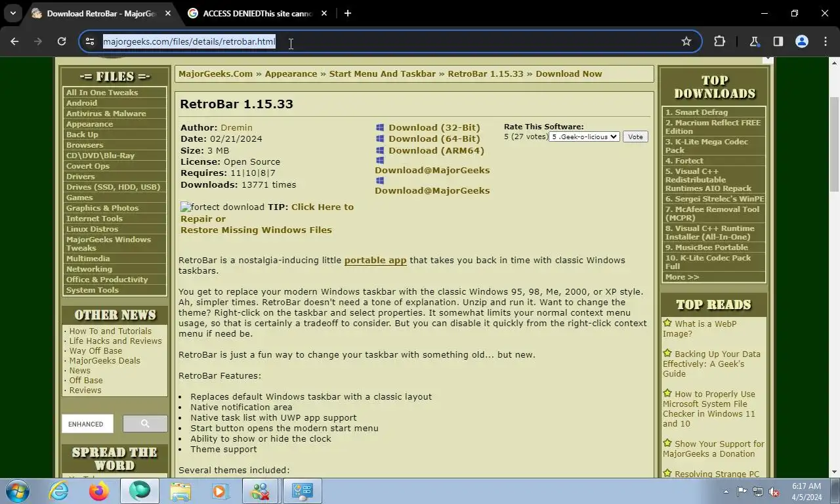
Task: Open Antivirus & Malware category
Action: [x=106, y=114]
